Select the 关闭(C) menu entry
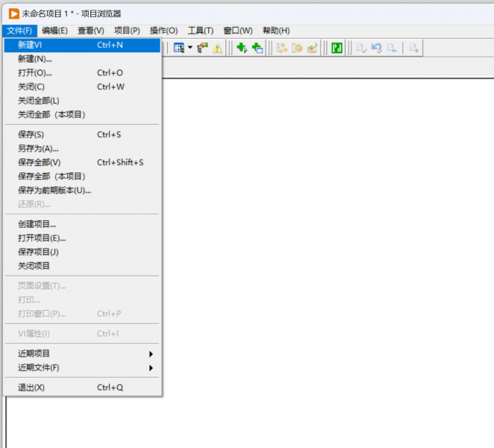This screenshot has width=494, height=448. (82, 87)
